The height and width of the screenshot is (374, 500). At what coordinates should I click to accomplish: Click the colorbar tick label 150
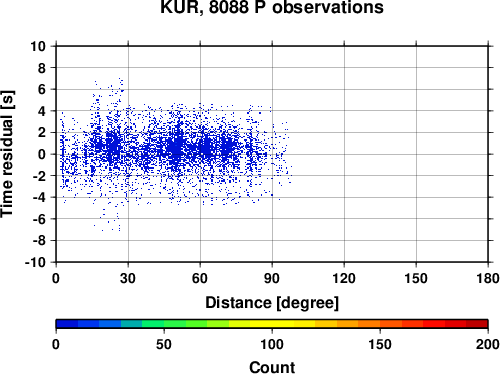tap(380, 344)
